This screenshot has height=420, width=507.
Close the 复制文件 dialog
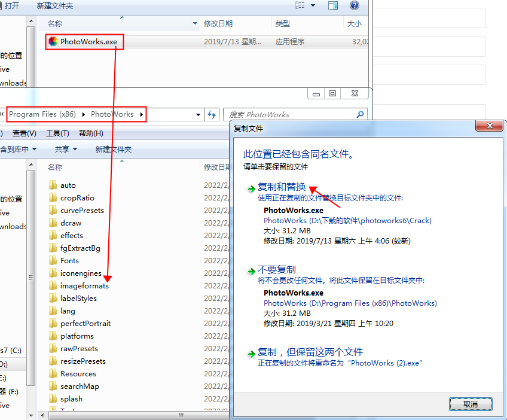490,126
